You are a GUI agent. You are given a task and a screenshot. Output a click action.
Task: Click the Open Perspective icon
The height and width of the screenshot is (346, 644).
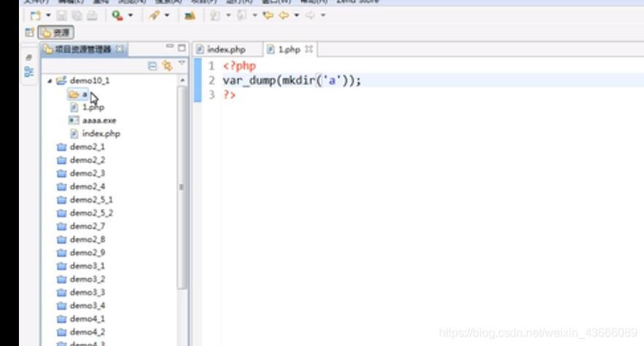click(x=30, y=33)
